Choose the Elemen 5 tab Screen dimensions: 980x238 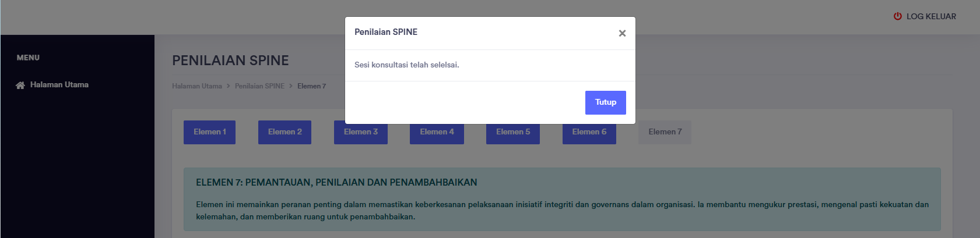513,133
